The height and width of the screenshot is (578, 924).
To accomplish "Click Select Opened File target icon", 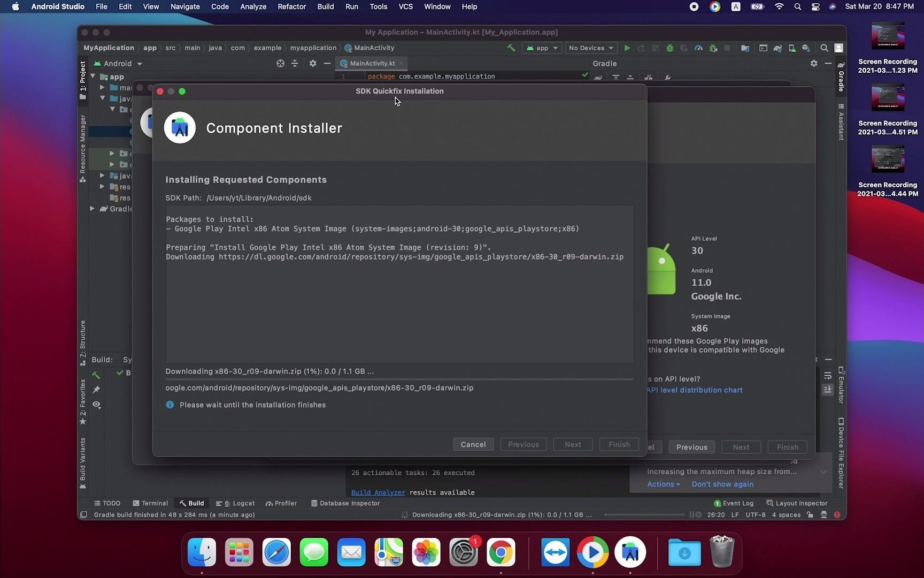I will click(x=280, y=63).
